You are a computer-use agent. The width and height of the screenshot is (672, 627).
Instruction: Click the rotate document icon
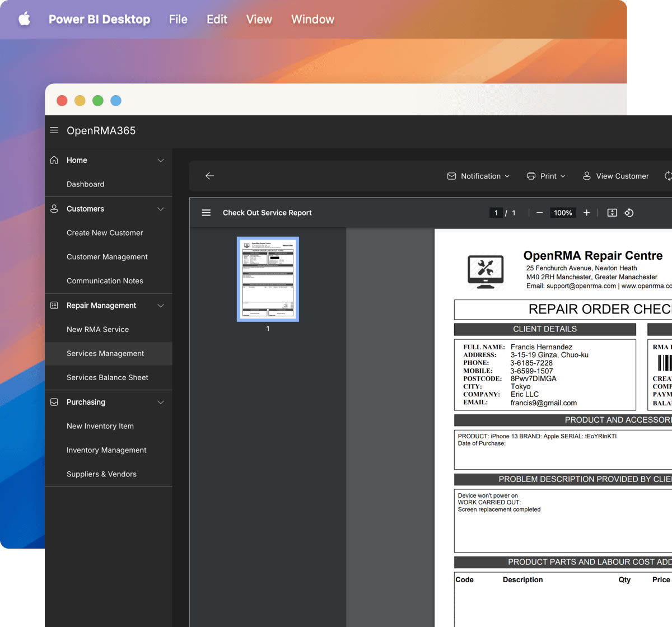pos(629,213)
